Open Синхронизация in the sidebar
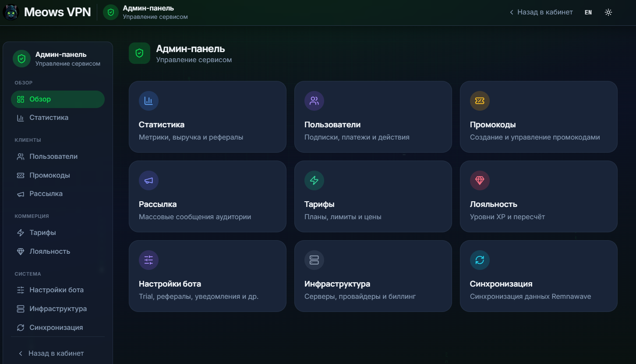 tap(58, 328)
